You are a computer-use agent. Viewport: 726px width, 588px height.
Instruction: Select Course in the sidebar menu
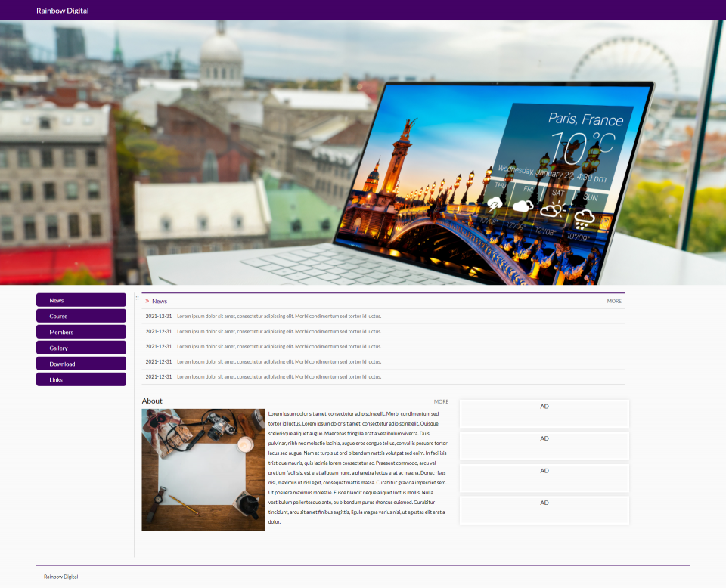[x=81, y=316]
